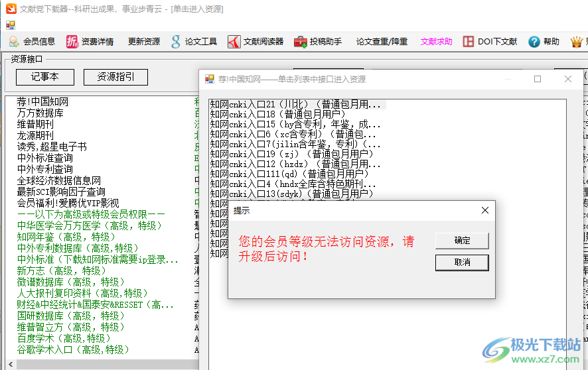
Task: Select 中外专利查询 entry
Action: [44, 169]
